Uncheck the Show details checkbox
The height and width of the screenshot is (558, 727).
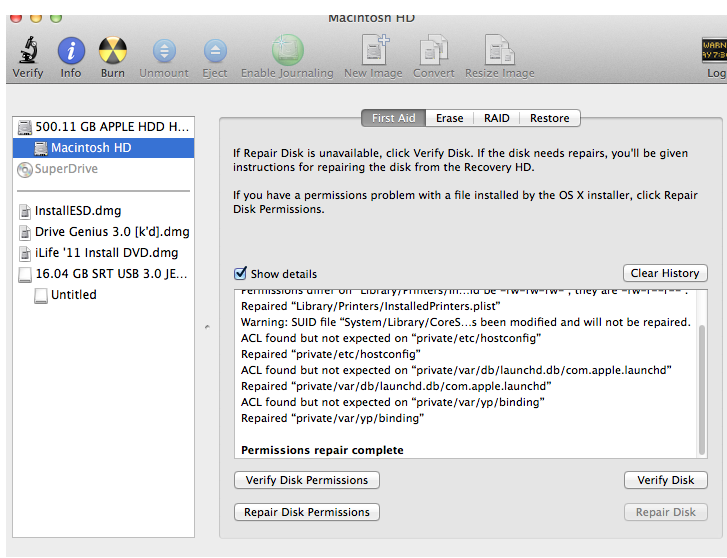(x=240, y=273)
